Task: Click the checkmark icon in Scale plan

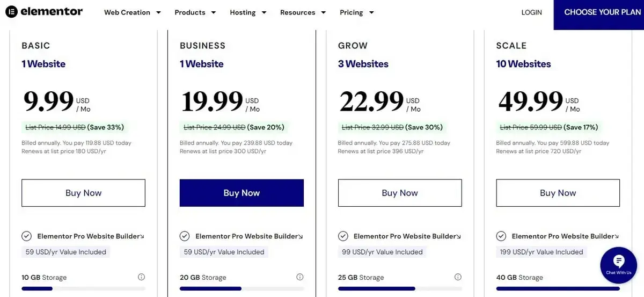Action: tap(501, 236)
